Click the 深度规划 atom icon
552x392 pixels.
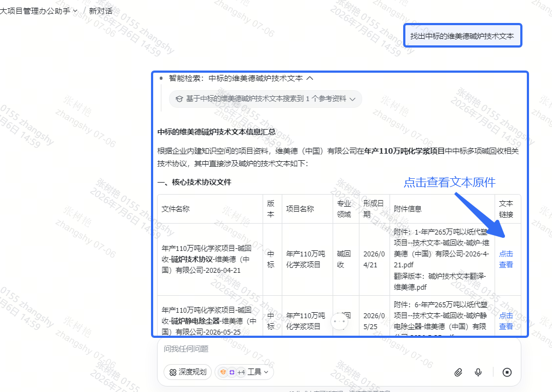[x=172, y=372]
